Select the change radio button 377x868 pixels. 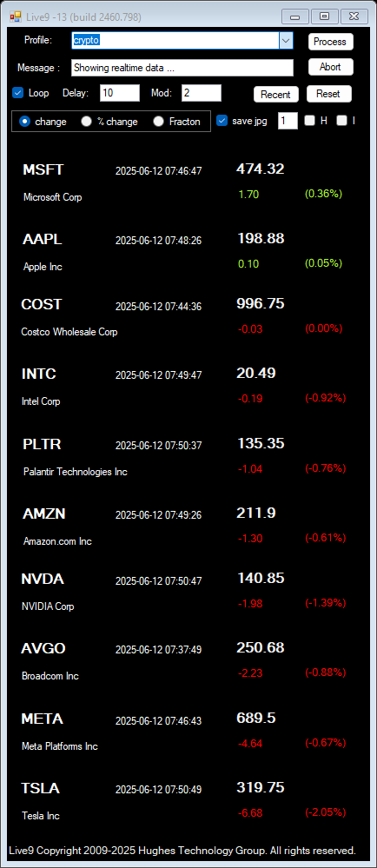click(x=24, y=122)
